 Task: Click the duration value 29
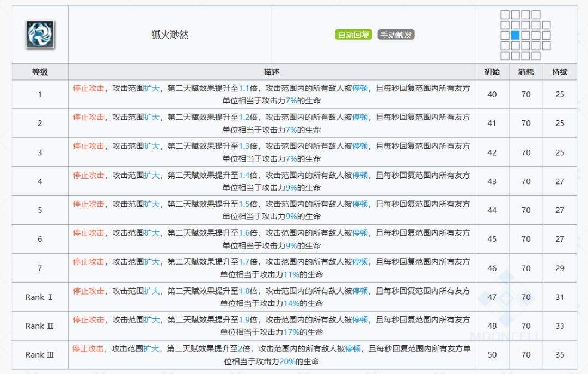point(560,268)
